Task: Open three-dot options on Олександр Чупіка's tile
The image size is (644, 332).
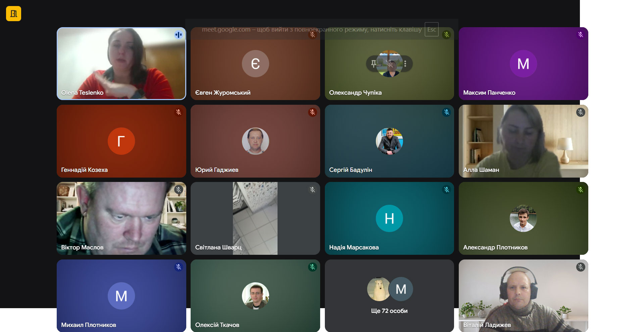Action: tap(405, 63)
